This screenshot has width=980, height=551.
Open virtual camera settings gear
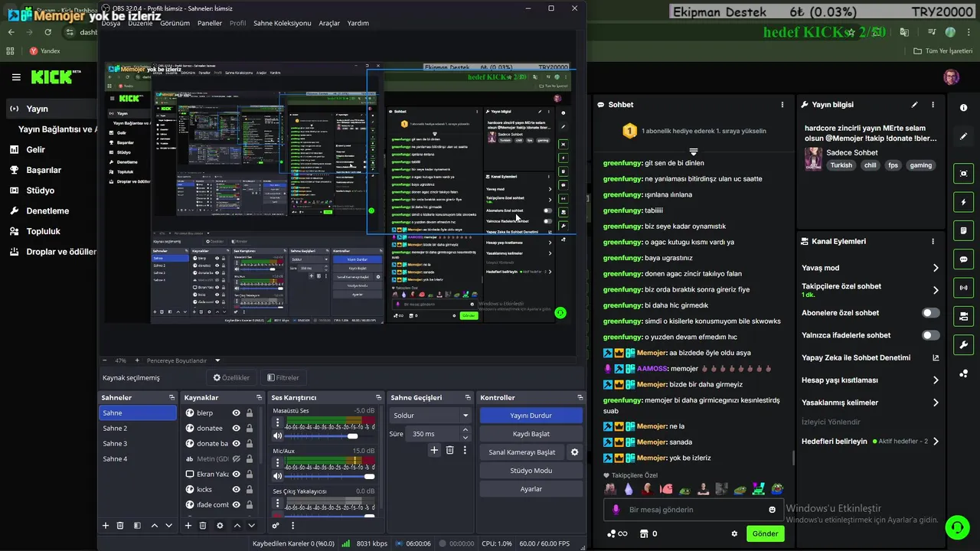(574, 452)
